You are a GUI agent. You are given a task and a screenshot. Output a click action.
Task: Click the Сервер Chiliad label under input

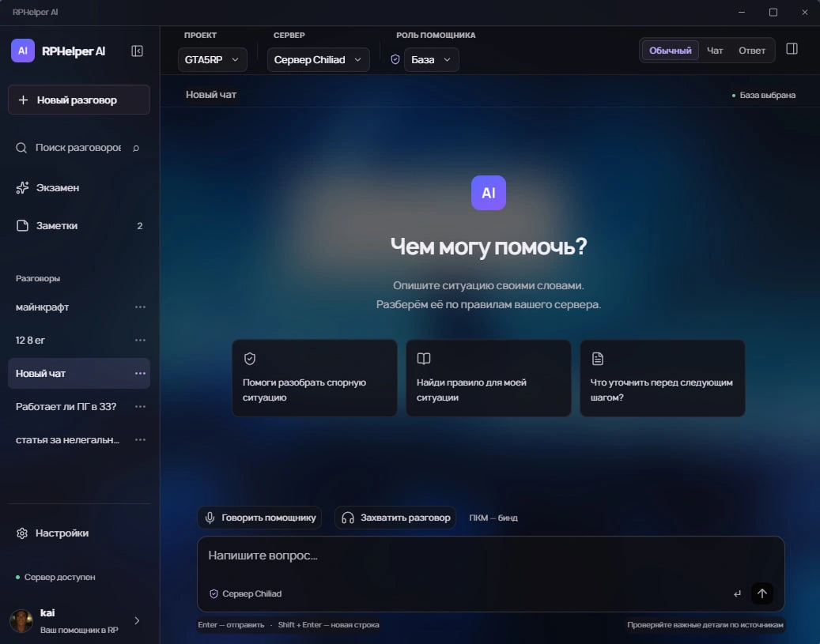pyautogui.click(x=252, y=593)
